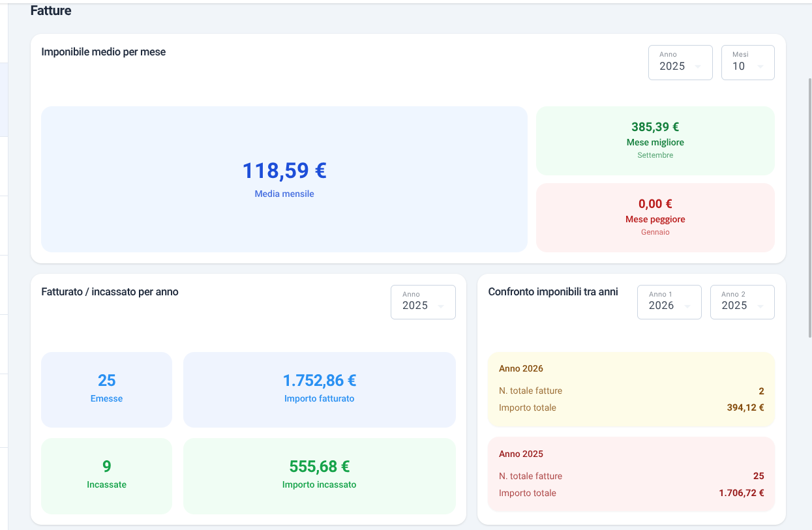Select the Incassate card showing 9
This screenshot has height=530, width=812.
point(106,475)
